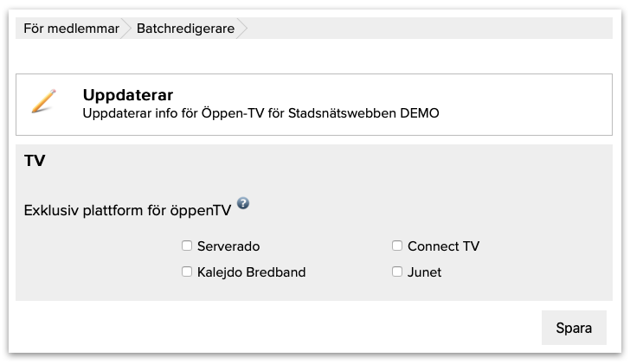Go to the Batchredigerare breadcrumb
630x364 pixels.
(185, 29)
